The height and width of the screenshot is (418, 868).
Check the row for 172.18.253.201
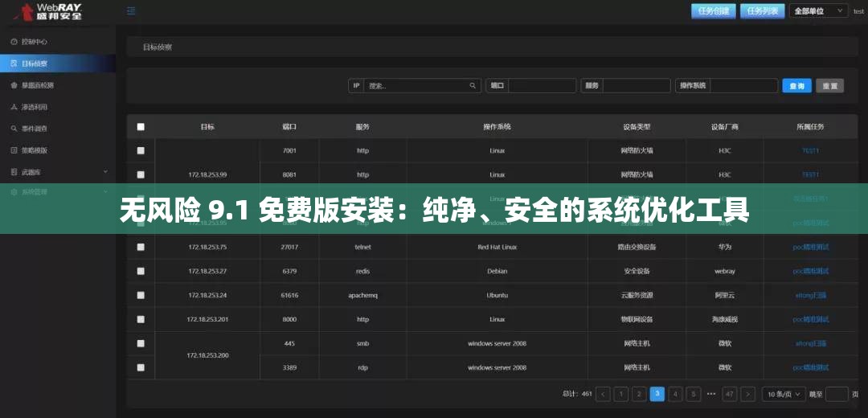pyautogui.click(x=141, y=319)
